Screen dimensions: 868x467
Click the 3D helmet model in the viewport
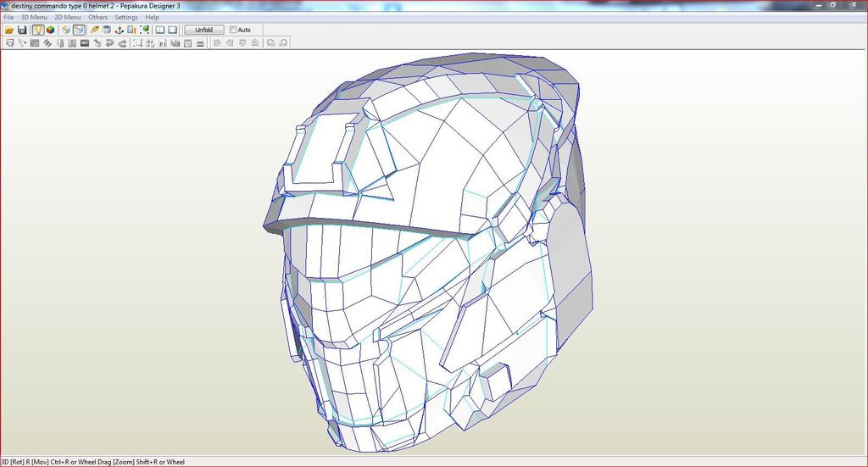click(x=426, y=254)
